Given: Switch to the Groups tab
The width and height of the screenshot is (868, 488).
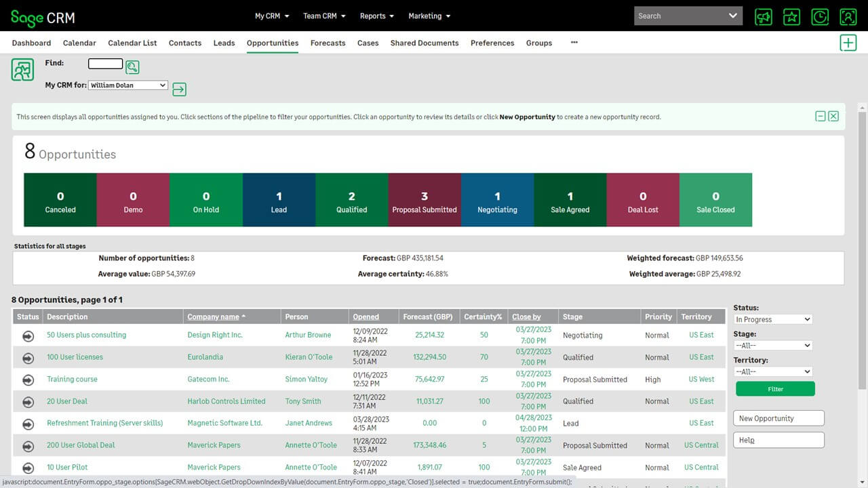Looking at the screenshot, I should click(539, 43).
